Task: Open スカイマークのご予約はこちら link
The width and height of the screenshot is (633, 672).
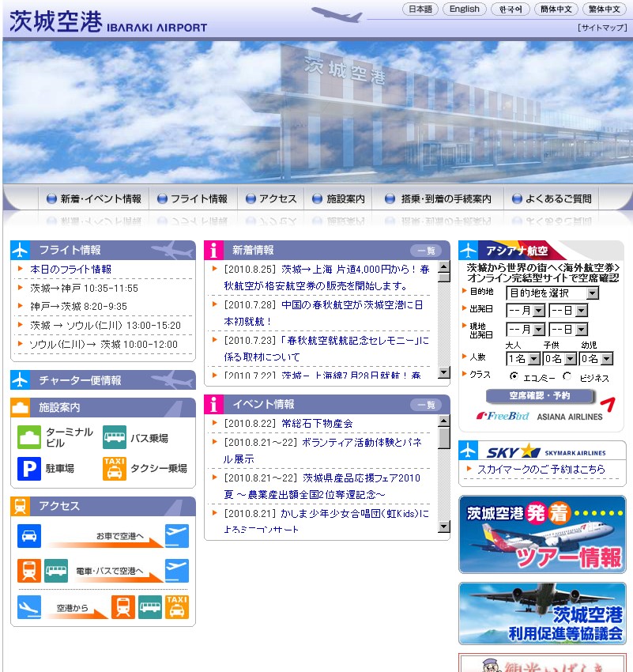Action: [x=541, y=470]
